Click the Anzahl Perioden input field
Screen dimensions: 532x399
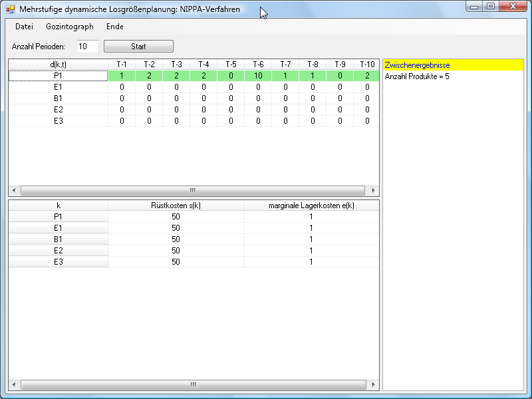pyautogui.click(x=87, y=47)
